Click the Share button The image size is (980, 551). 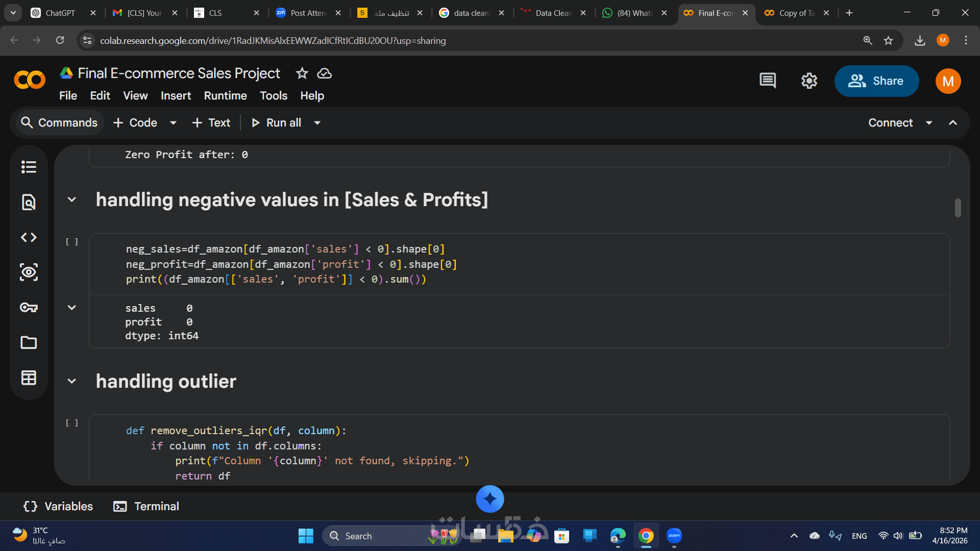(876, 81)
